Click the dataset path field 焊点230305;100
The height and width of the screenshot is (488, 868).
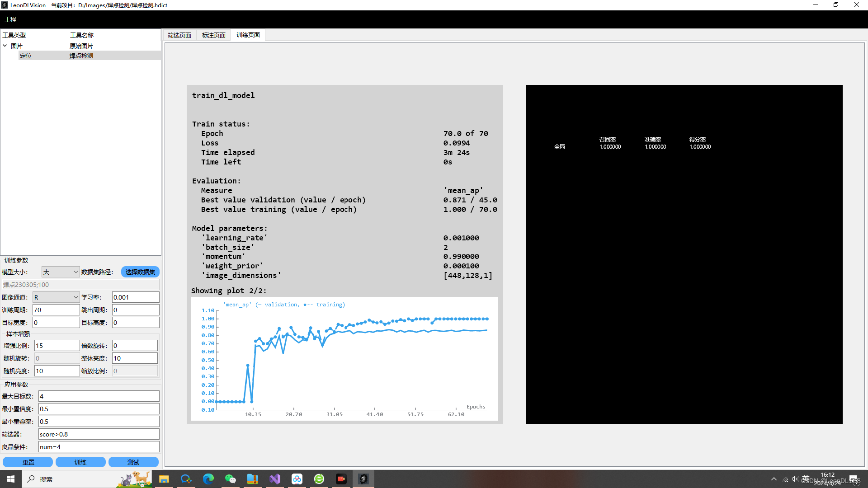[x=80, y=285]
